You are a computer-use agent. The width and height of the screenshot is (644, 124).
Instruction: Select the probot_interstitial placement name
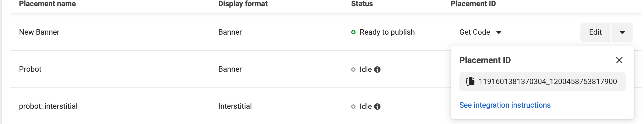(48, 106)
